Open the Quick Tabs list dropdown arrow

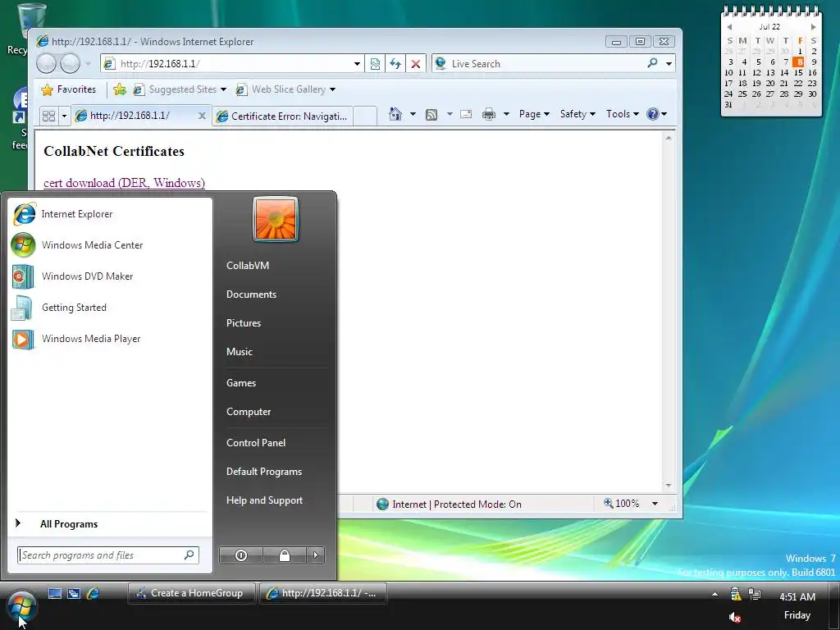click(x=64, y=116)
